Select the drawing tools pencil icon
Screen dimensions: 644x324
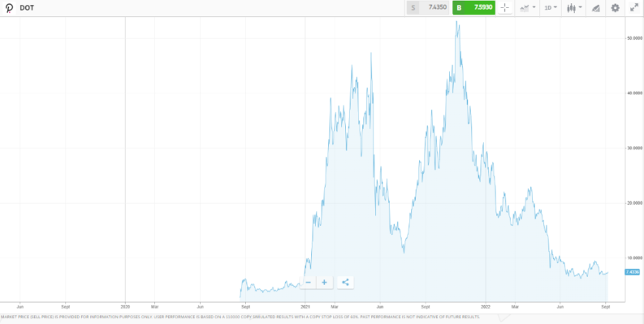595,8
